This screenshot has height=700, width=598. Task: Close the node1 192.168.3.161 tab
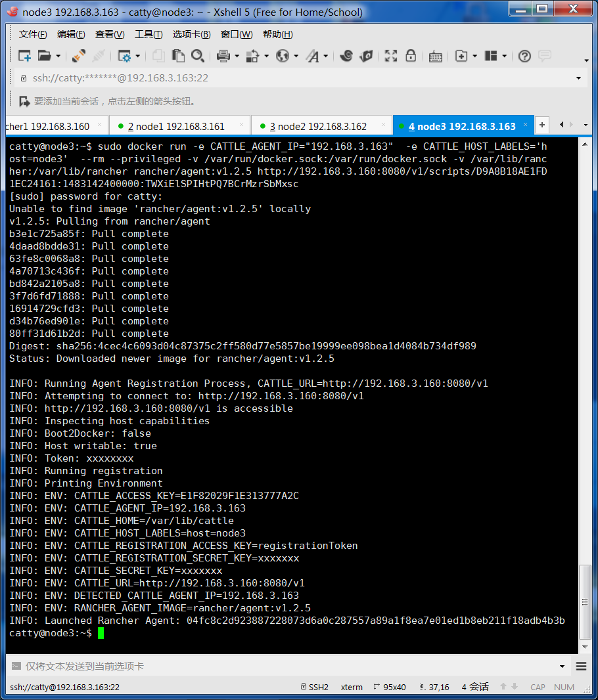tap(242, 125)
